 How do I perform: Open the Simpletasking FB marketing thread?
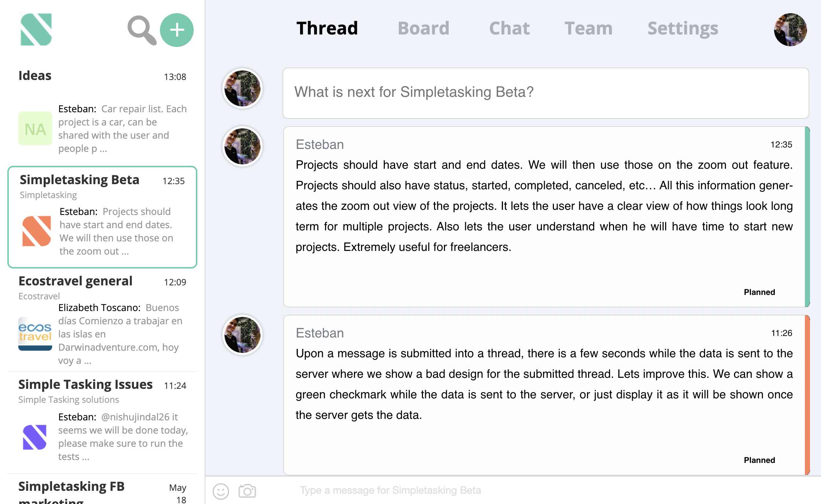click(102, 490)
